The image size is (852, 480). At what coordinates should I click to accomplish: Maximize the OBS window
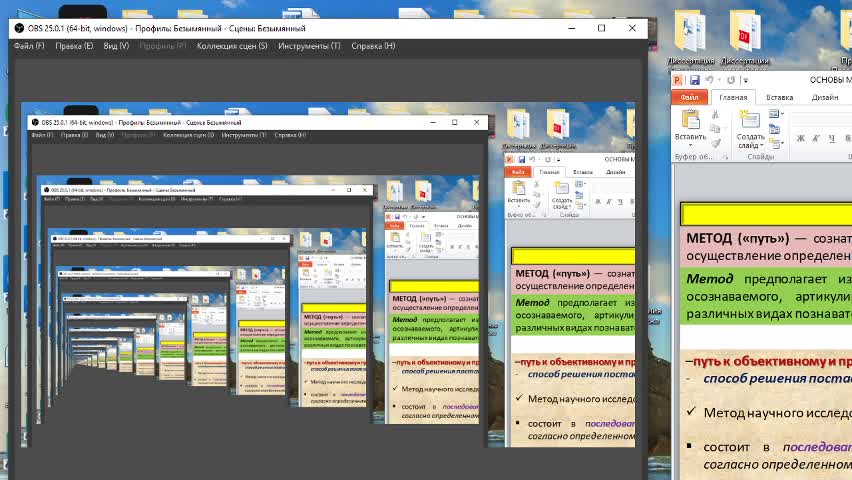point(602,28)
